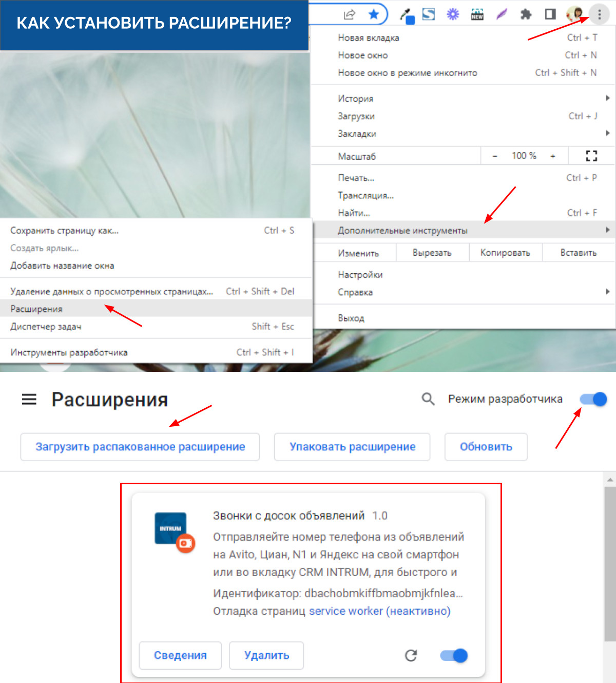
Task: Open the purple feather extension icon
Action: pyautogui.click(x=502, y=14)
